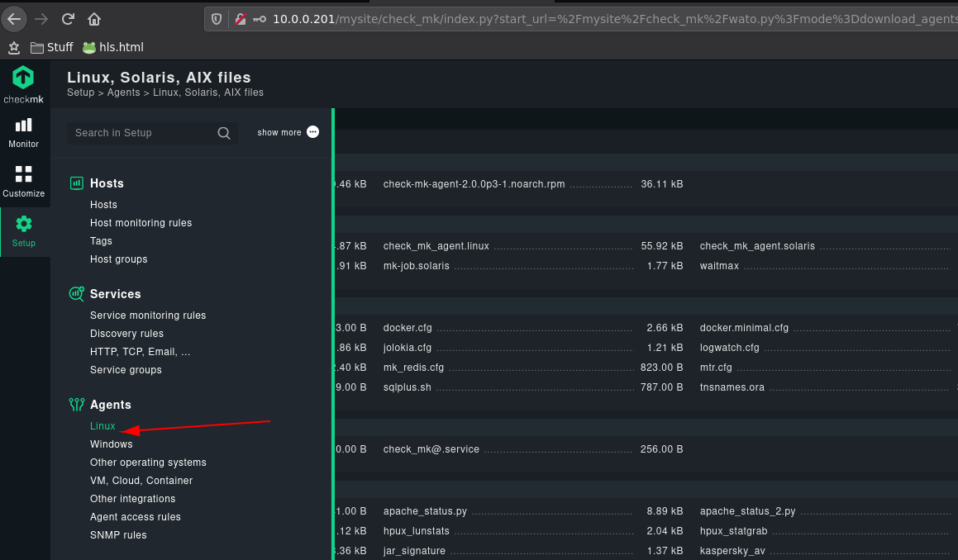Download sqlplus.sh

[x=407, y=387]
